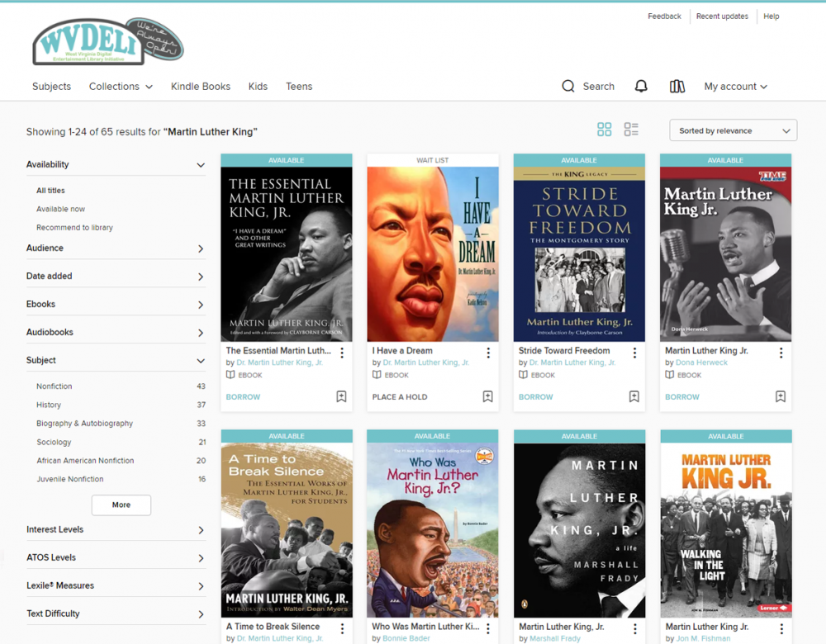Image resolution: width=826 pixels, height=644 pixels.
Task: Open the I Have a Dream cover thumbnail
Action: pyautogui.click(x=433, y=254)
